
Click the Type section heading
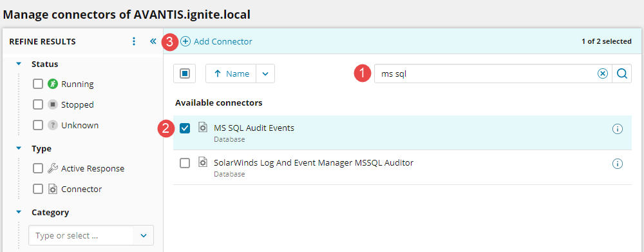(x=41, y=148)
